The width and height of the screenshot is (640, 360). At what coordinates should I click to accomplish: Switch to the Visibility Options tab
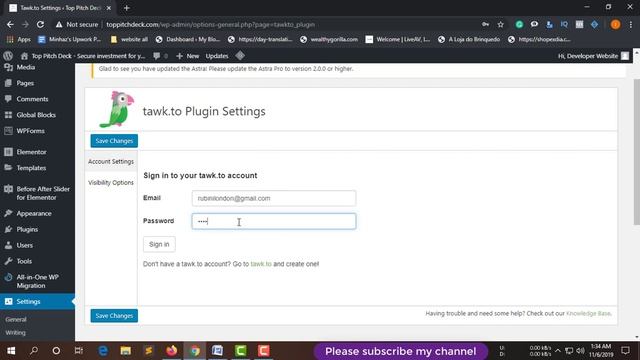[111, 182]
